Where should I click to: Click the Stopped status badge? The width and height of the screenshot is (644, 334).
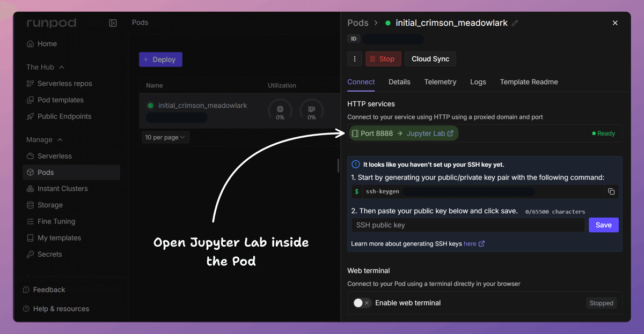[601, 303]
